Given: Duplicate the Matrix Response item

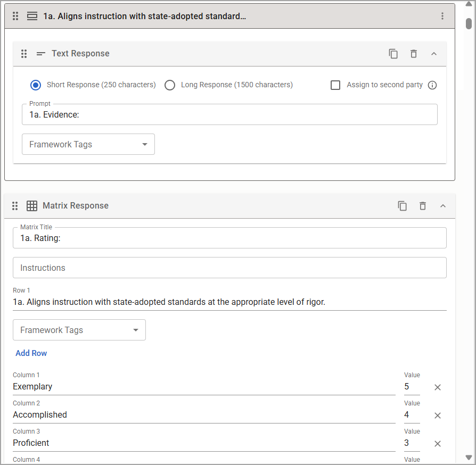Looking at the screenshot, I should 403,206.
